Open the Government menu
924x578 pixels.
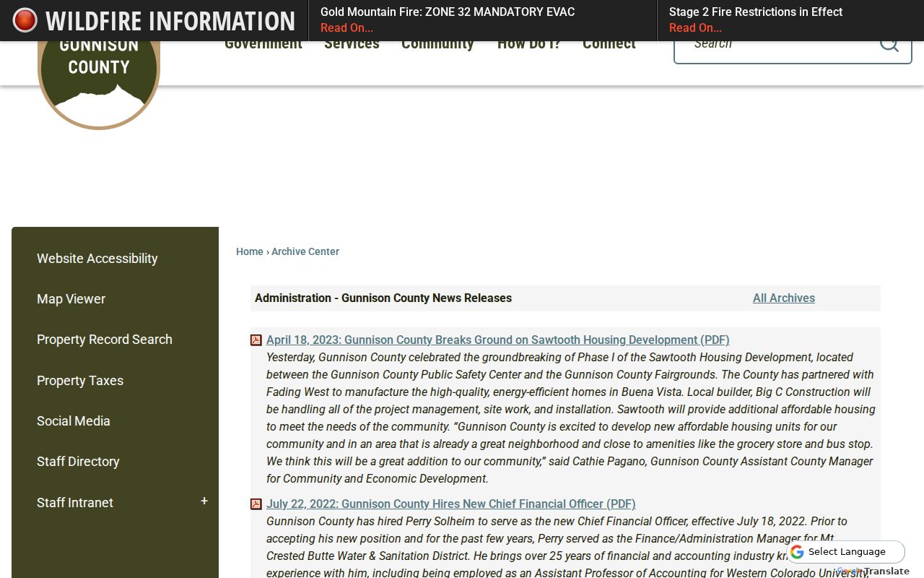click(263, 45)
